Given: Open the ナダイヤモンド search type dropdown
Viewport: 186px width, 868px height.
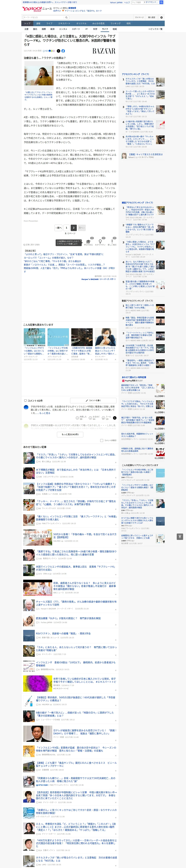Looking at the screenshot, I should click(x=151, y=2).
